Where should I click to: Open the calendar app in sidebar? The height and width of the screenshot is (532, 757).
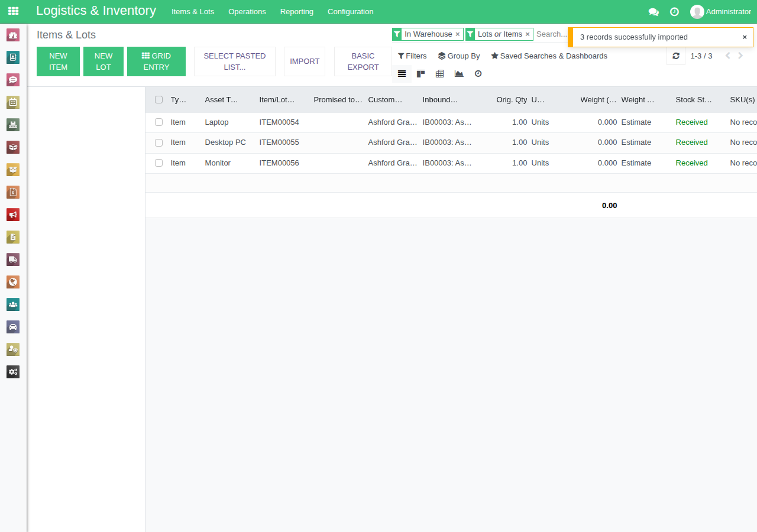point(13,102)
